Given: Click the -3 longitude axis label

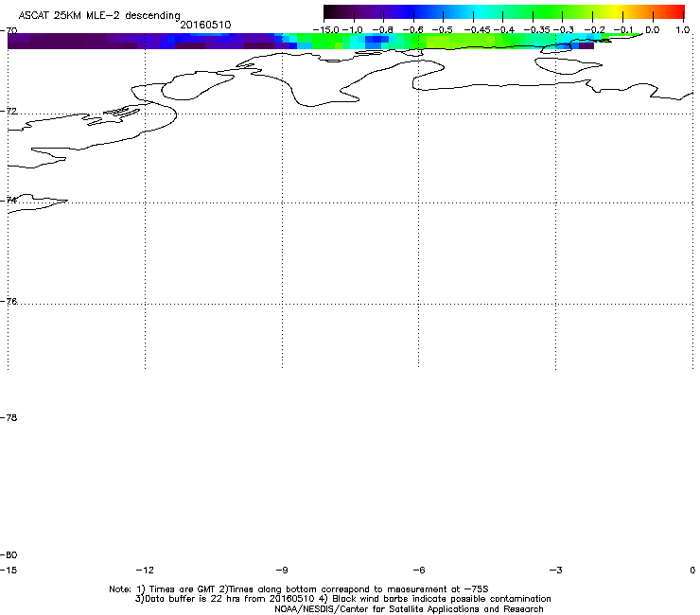Looking at the screenshot, I should pos(556,570).
